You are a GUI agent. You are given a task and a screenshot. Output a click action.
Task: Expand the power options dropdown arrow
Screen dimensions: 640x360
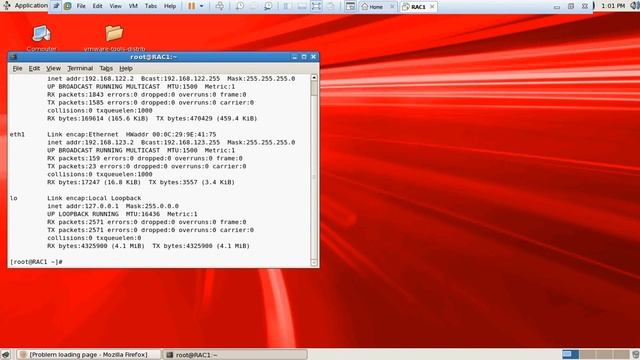click(202, 6)
